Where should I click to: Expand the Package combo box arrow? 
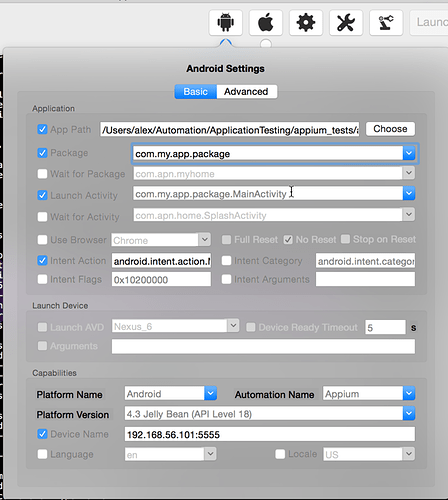pos(409,153)
